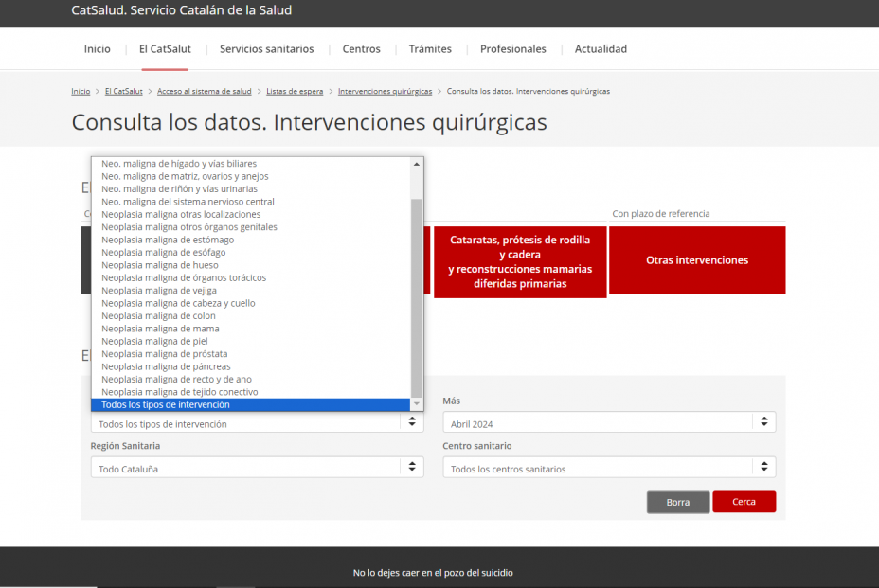Click the scroll-up arrow in the intervention list

pyautogui.click(x=416, y=162)
